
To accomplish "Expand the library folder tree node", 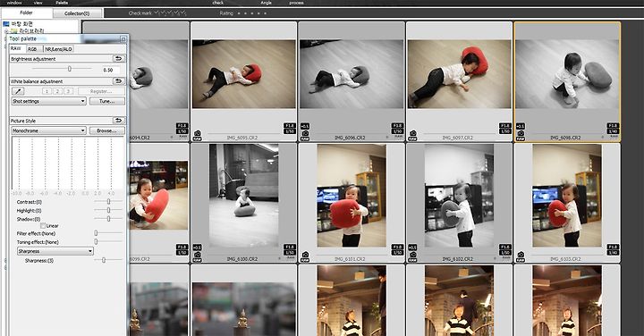I will point(6,30).
